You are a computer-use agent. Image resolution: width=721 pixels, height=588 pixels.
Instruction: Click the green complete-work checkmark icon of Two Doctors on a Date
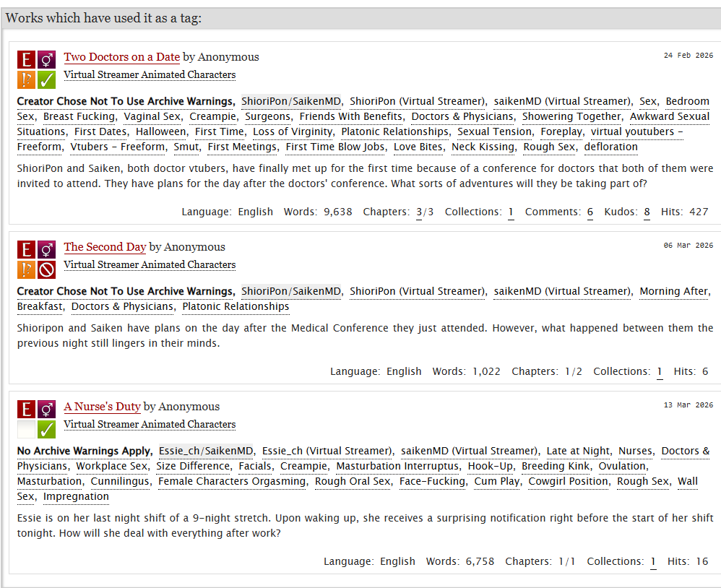click(46, 79)
